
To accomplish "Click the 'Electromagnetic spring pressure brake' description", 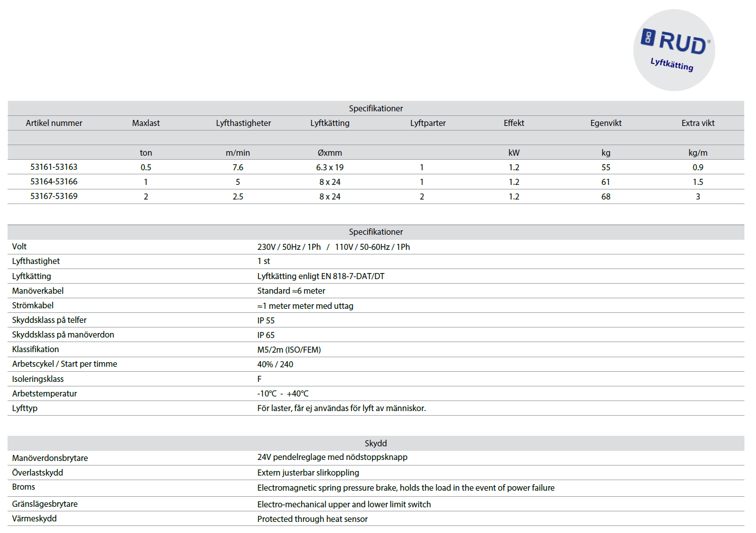I will click(406, 488).
